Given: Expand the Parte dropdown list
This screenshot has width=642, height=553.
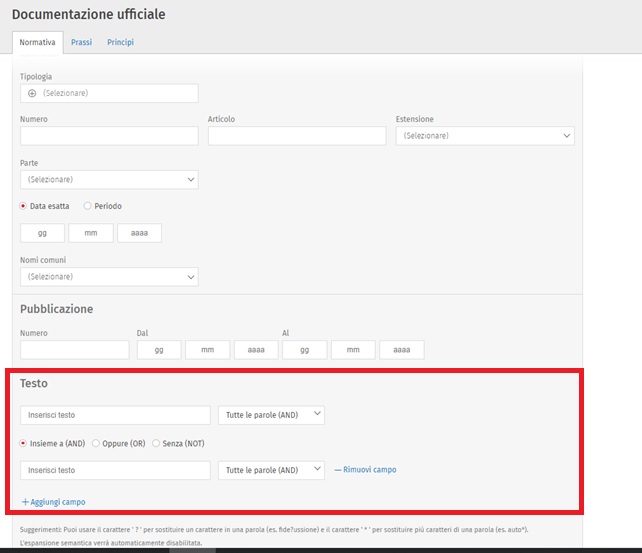Looking at the screenshot, I should (109, 180).
